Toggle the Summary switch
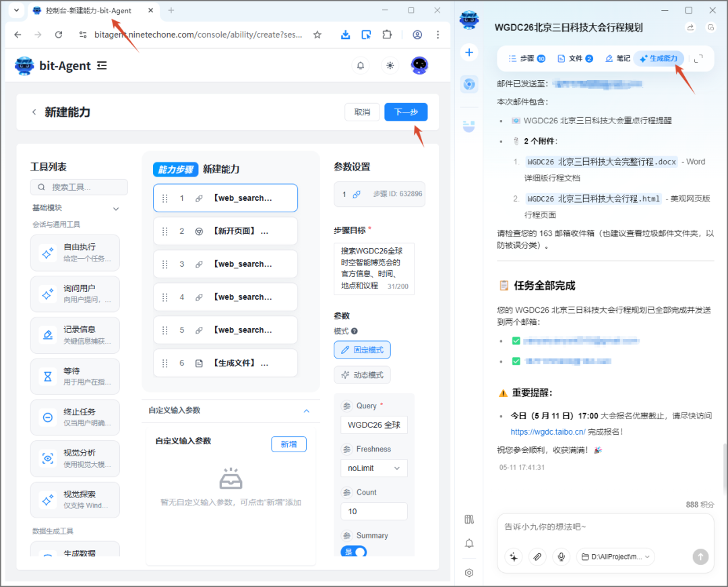 click(x=354, y=552)
